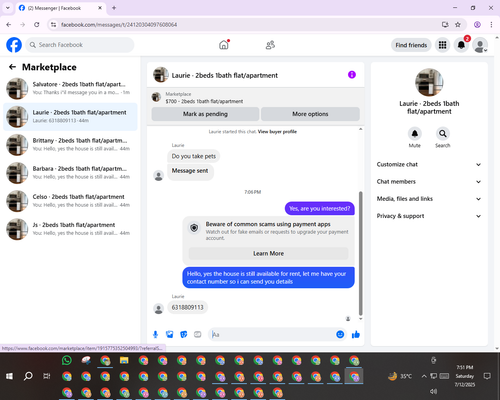Open a new browser tab

[x=114, y=8]
